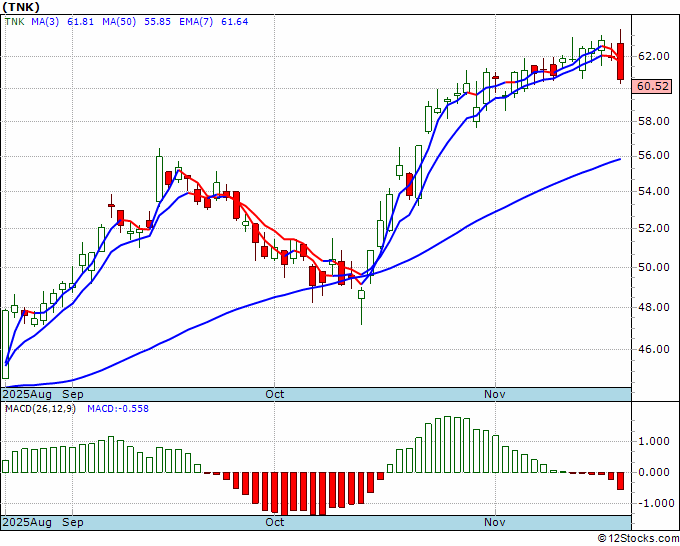
Task: Click the MA(50) value 55.85
Action: point(157,22)
